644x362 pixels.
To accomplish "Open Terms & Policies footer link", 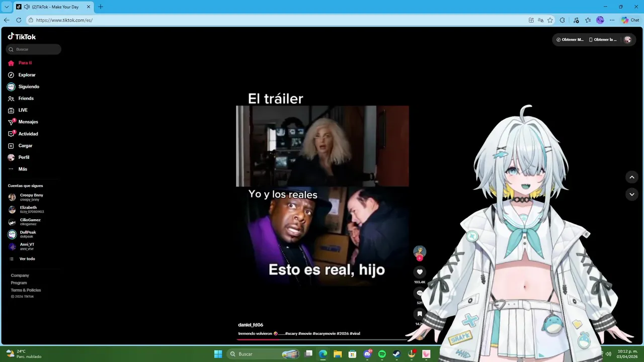I will [26, 290].
